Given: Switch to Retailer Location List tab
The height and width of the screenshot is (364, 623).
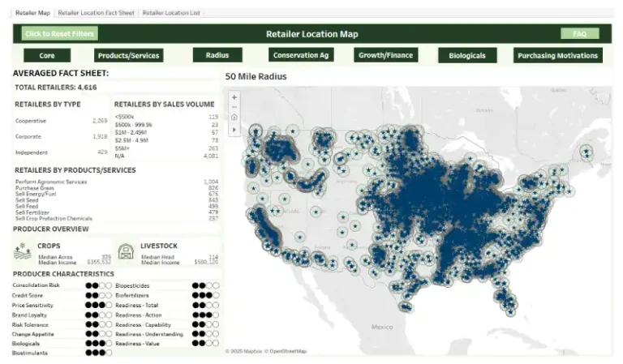Looking at the screenshot, I should pos(171,13).
